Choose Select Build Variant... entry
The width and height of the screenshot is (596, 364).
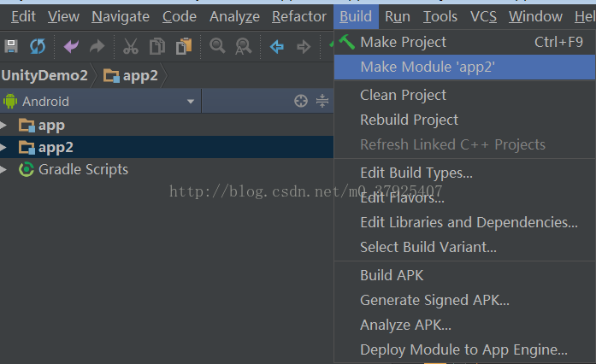[x=464, y=247]
